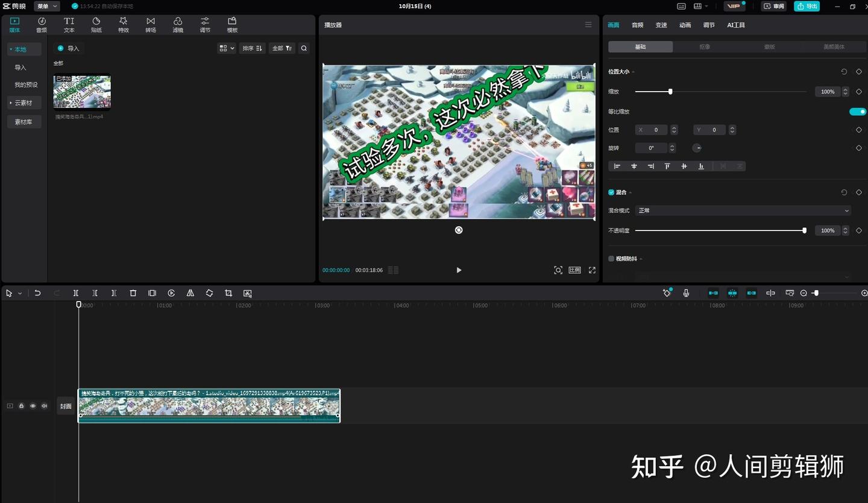
Task: Click delete-right trim tool
Action: click(x=114, y=293)
